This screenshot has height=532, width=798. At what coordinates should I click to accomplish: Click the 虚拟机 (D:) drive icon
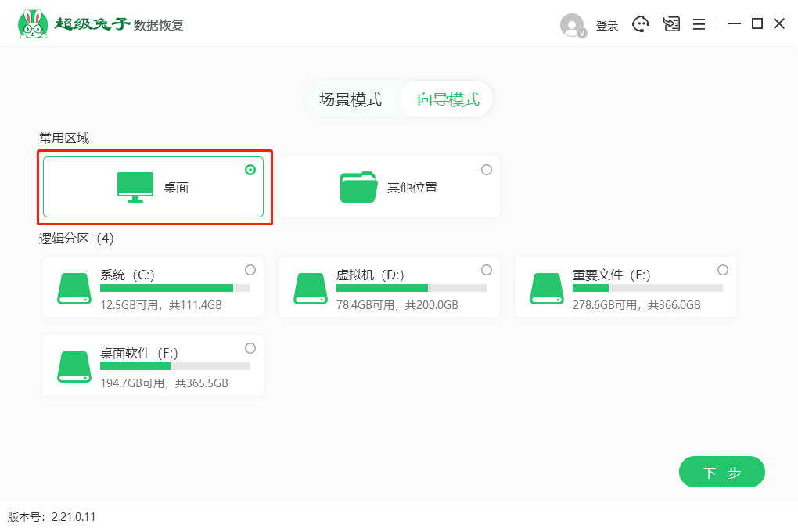coord(311,288)
